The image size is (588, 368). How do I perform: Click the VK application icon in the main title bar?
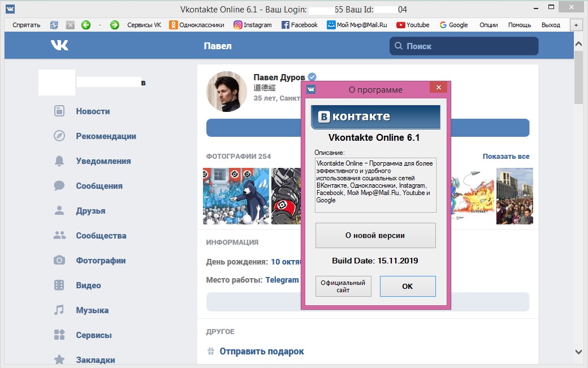(10, 9)
